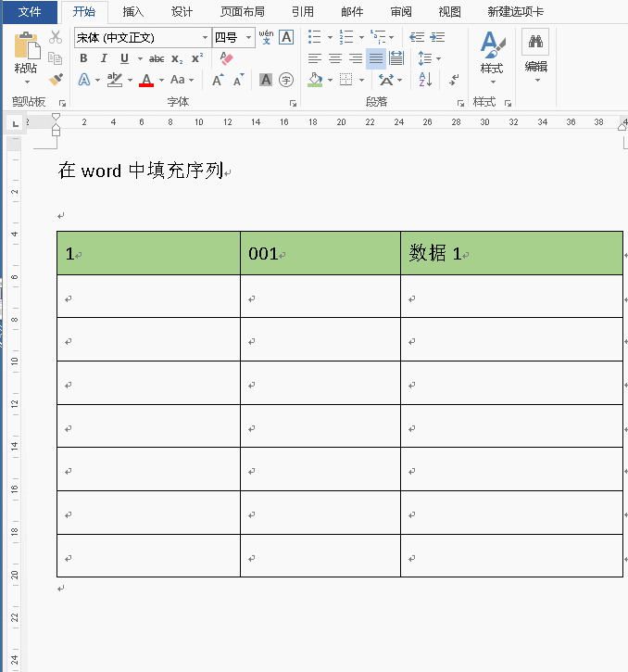The image size is (628, 672).
Task: Open the Font dialog launcher
Action: click(x=293, y=103)
